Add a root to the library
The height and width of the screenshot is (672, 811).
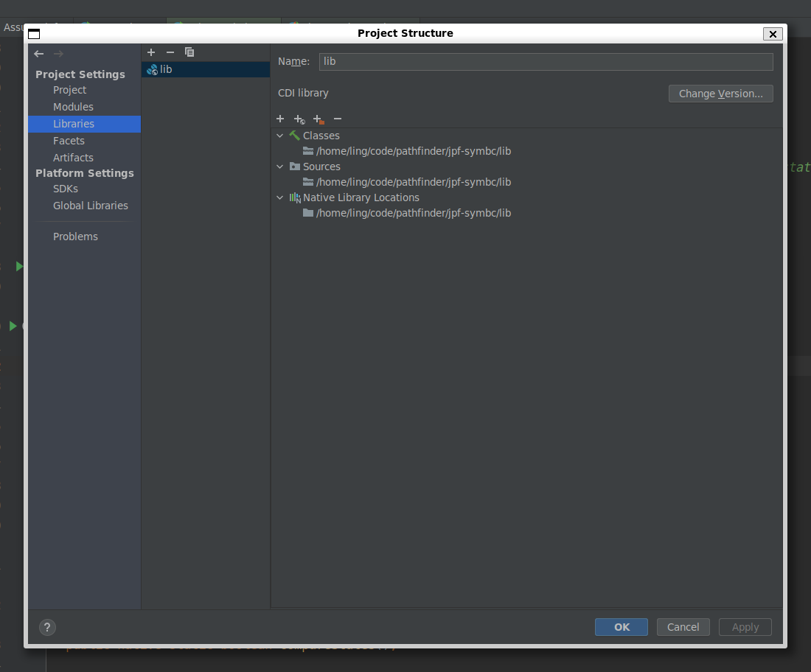[280, 119]
